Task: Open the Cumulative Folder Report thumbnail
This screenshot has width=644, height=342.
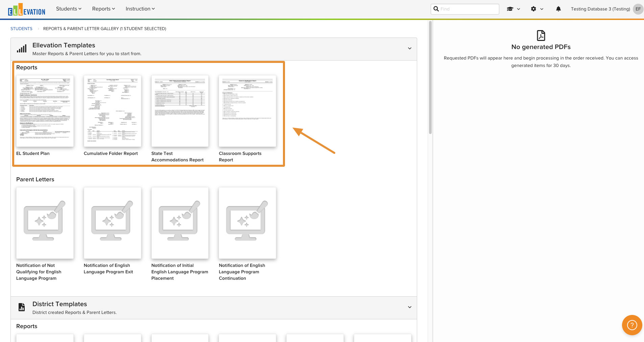Action: pyautogui.click(x=113, y=111)
